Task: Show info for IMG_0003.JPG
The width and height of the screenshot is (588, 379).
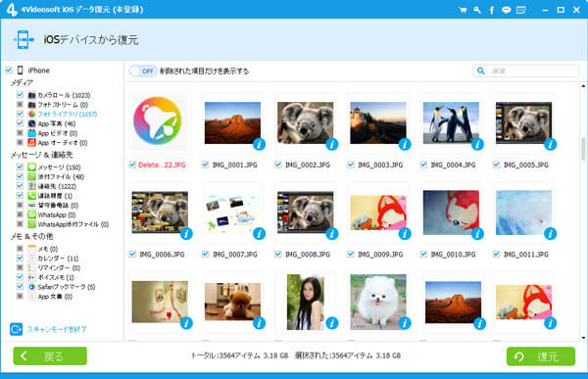Action: (x=405, y=144)
